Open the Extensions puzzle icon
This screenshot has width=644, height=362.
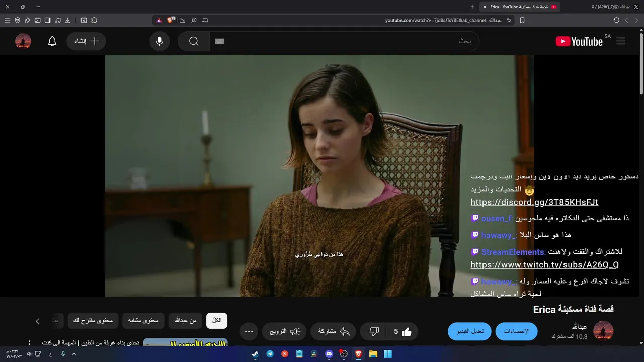(94, 20)
